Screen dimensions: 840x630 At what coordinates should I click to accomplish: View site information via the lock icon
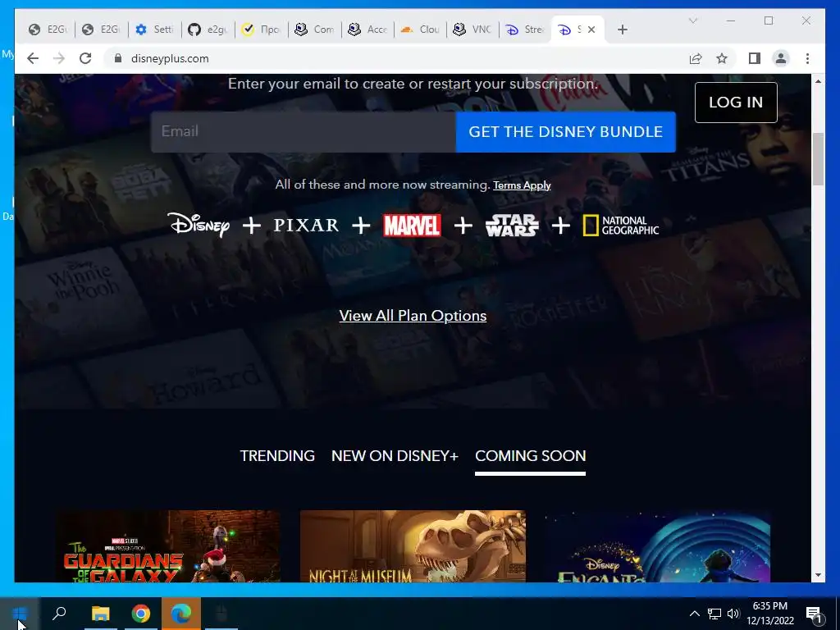pyautogui.click(x=118, y=58)
